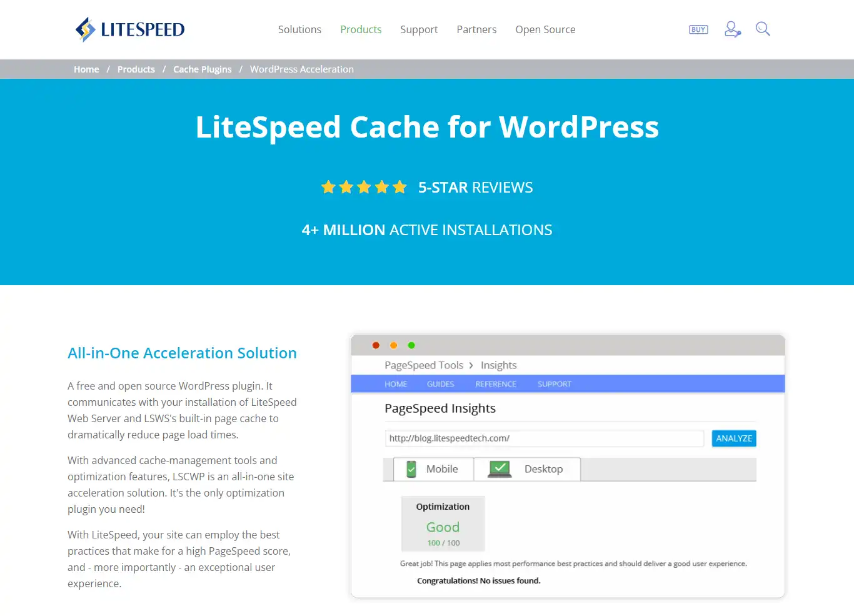The image size is (854, 616).
Task: Click the PageSpeed Tools breadcrumb text
Action: 424,365
